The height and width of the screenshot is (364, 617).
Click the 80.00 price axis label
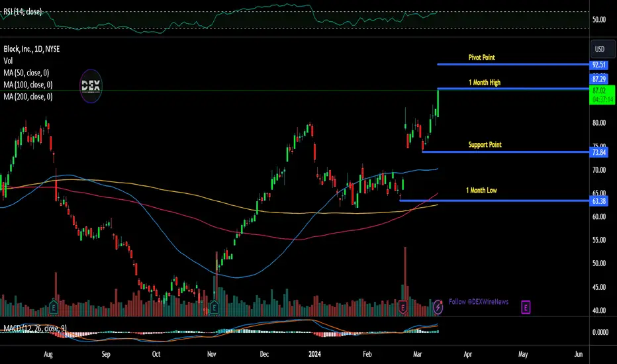599,123
